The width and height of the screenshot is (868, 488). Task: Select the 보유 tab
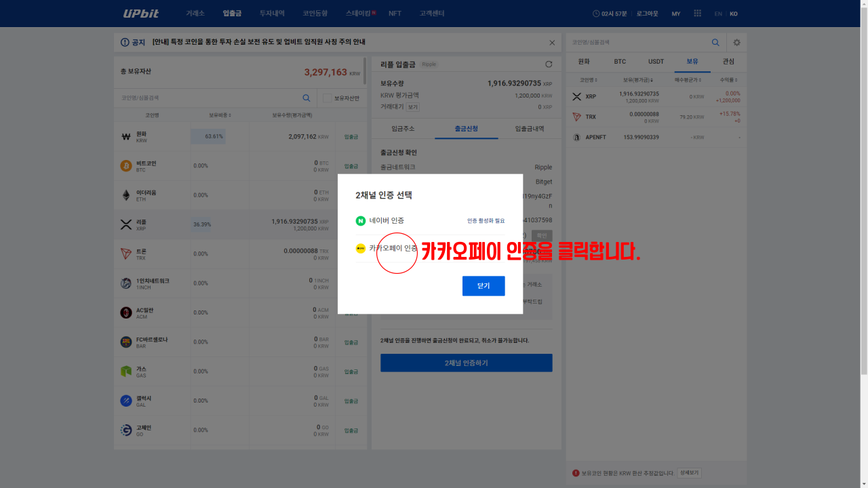click(692, 62)
